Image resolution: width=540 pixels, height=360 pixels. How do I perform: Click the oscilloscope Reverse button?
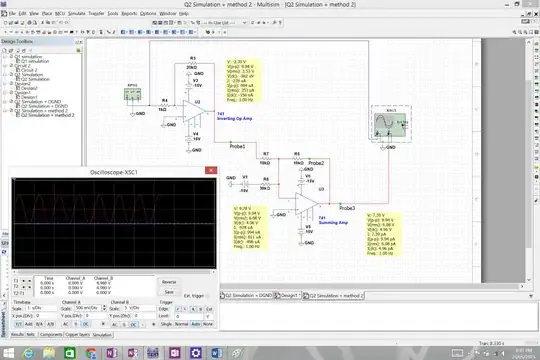click(x=169, y=282)
